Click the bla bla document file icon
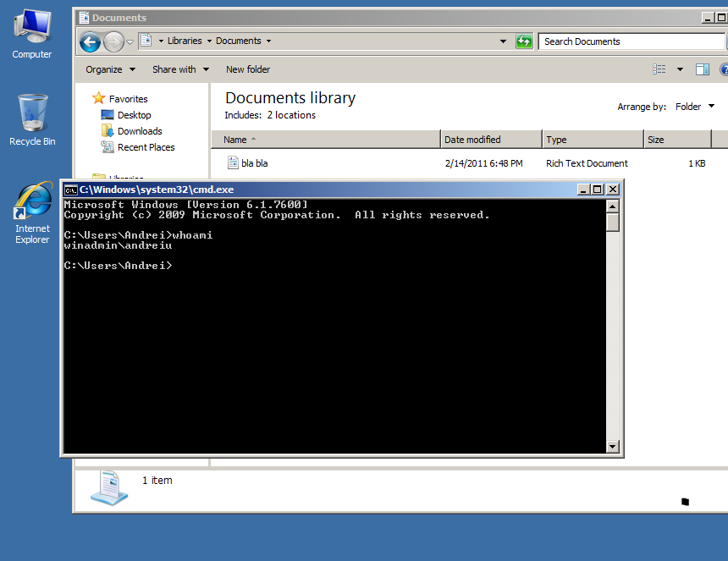 coord(233,162)
